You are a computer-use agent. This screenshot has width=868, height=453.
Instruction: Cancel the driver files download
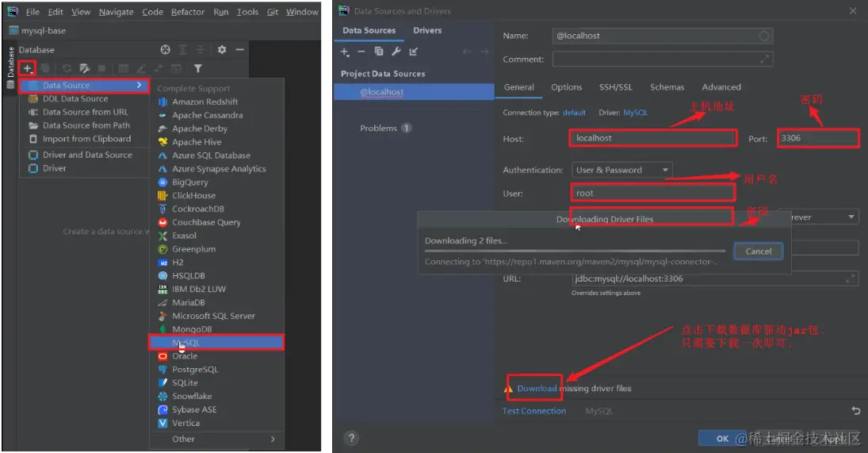coord(758,251)
